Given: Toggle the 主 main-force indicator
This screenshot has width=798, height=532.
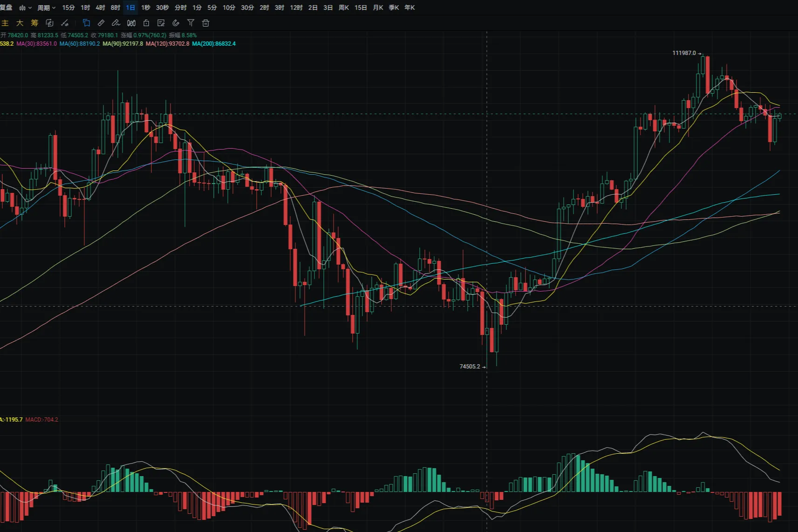Looking at the screenshot, I should point(5,23).
